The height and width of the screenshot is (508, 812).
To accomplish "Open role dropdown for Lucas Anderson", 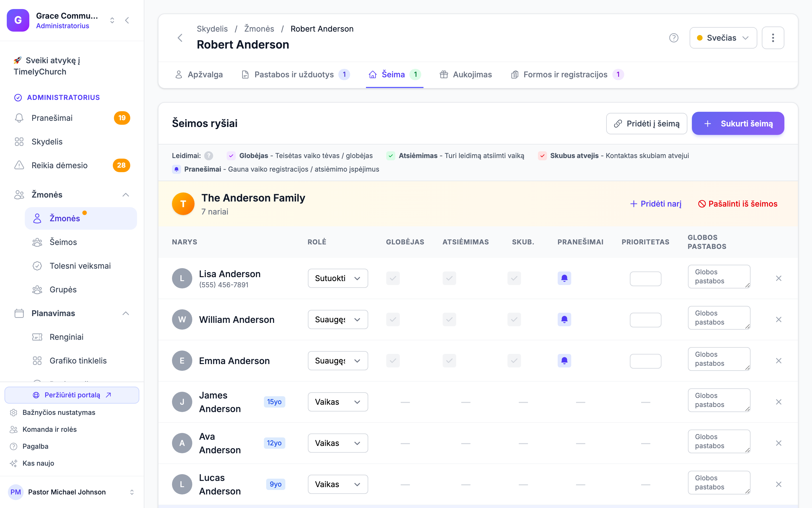I will [338, 485].
